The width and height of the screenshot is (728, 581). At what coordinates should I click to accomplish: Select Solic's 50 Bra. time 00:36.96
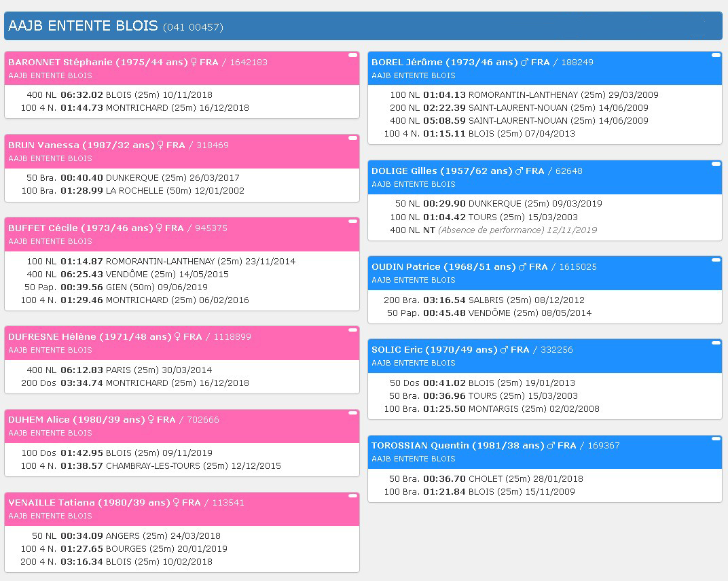[x=444, y=396]
